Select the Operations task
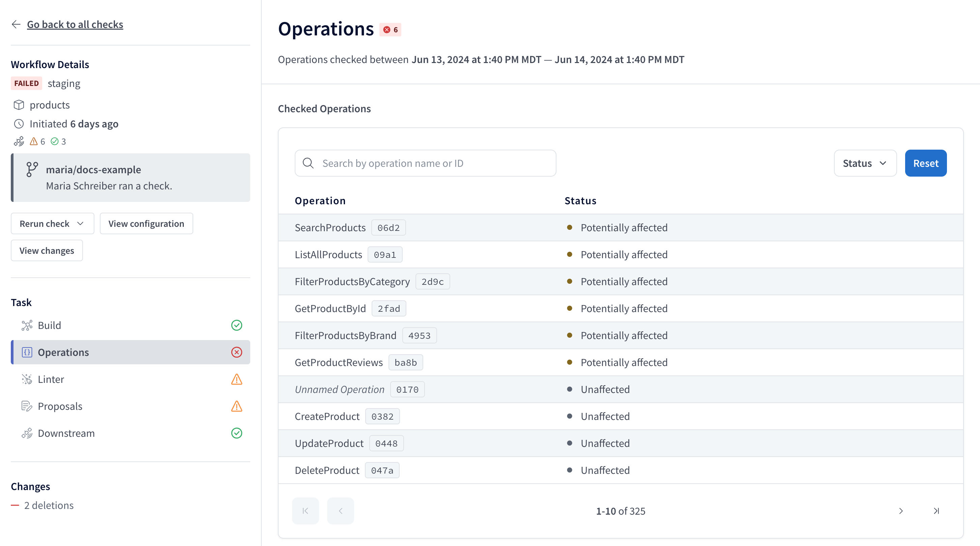 [131, 353]
